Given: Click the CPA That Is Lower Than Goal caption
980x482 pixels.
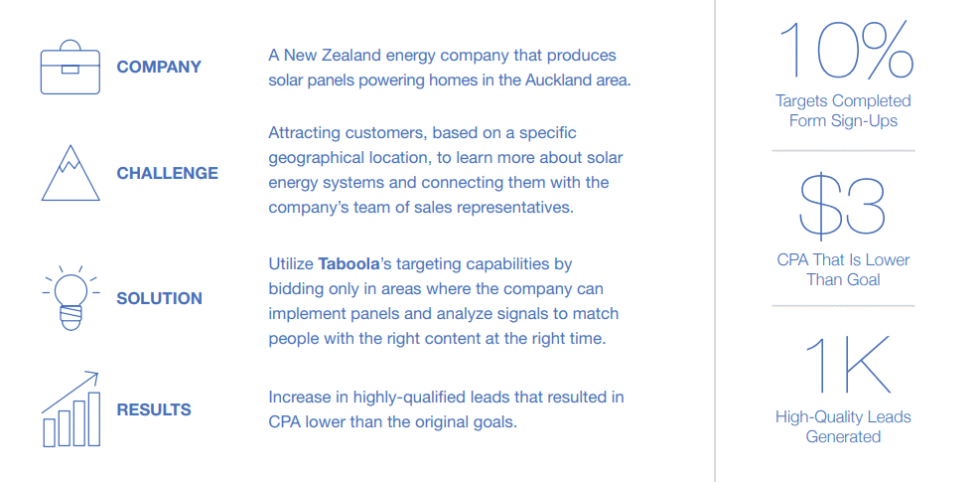Looking at the screenshot, I should pos(843,269).
